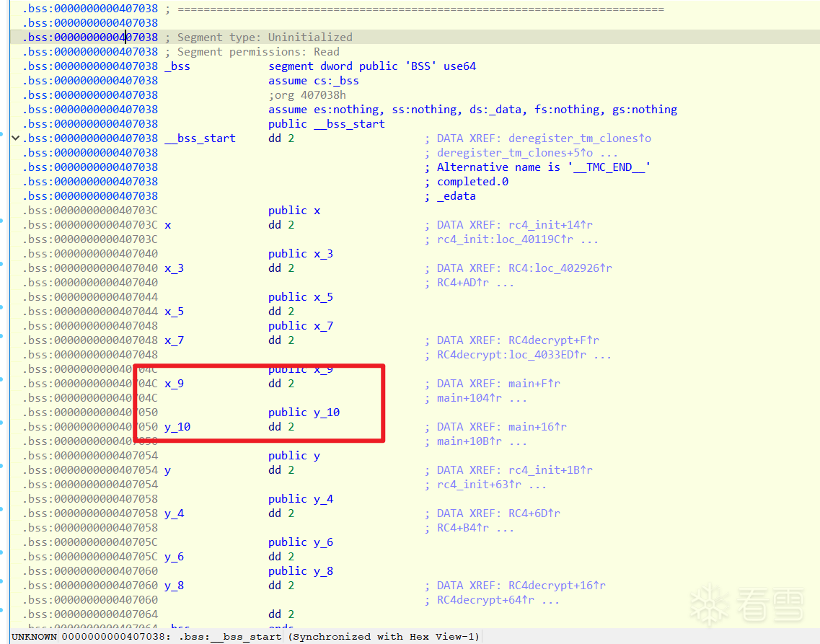Click the 'public y_4' declaration
The image size is (820, 644).
pos(301,499)
